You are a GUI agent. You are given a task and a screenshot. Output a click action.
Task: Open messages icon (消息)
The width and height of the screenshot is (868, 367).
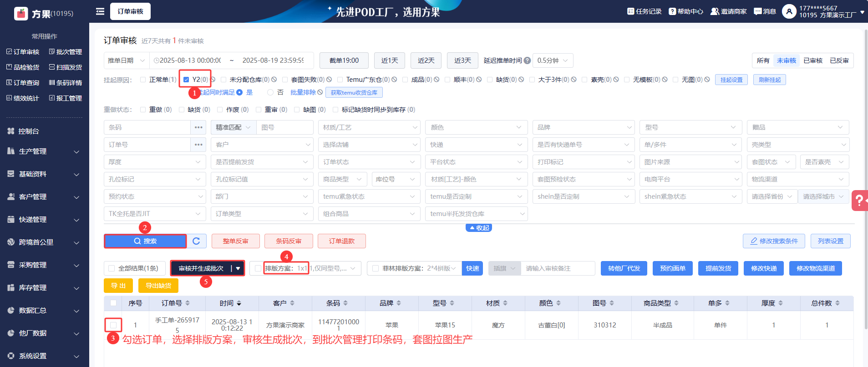pyautogui.click(x=758, y=11)
